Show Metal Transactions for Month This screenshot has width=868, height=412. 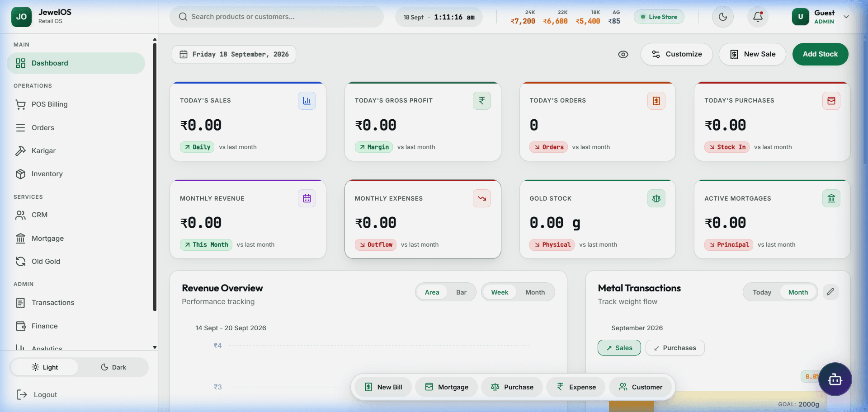point(798,292)
